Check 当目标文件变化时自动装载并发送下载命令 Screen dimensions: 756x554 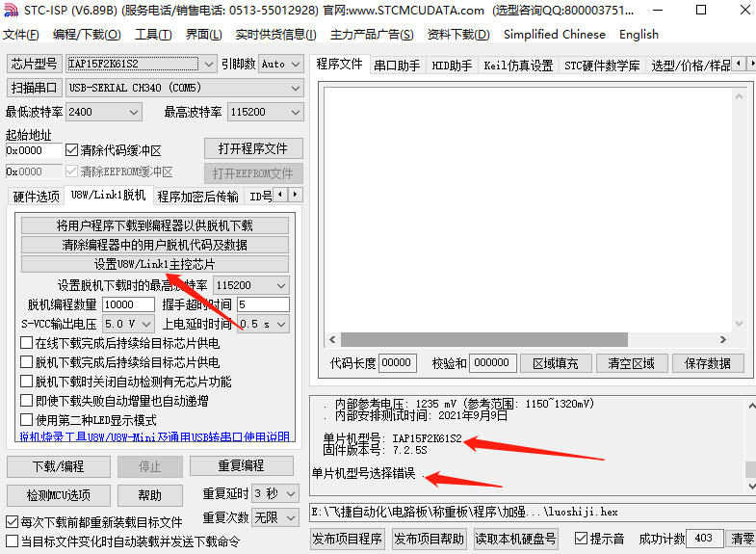(13, 541)
